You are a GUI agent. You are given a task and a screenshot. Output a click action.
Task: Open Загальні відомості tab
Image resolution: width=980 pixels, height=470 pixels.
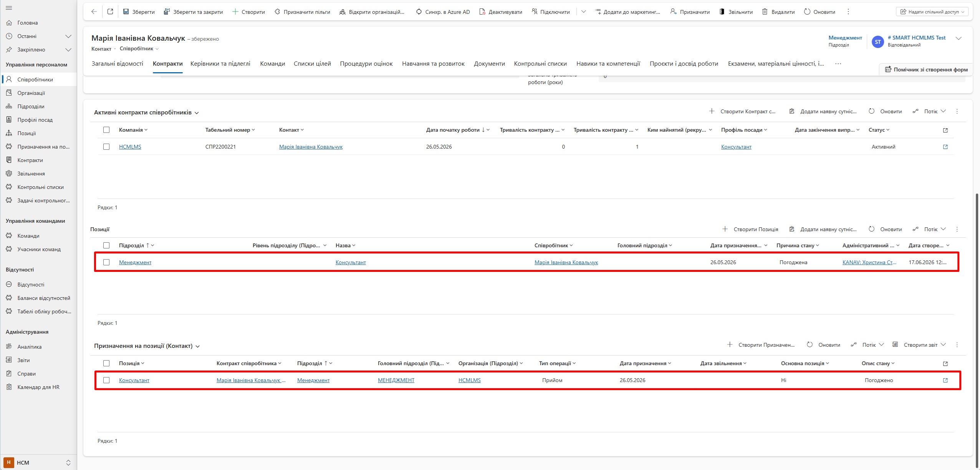pyautogui.click(x=118, y=64)
